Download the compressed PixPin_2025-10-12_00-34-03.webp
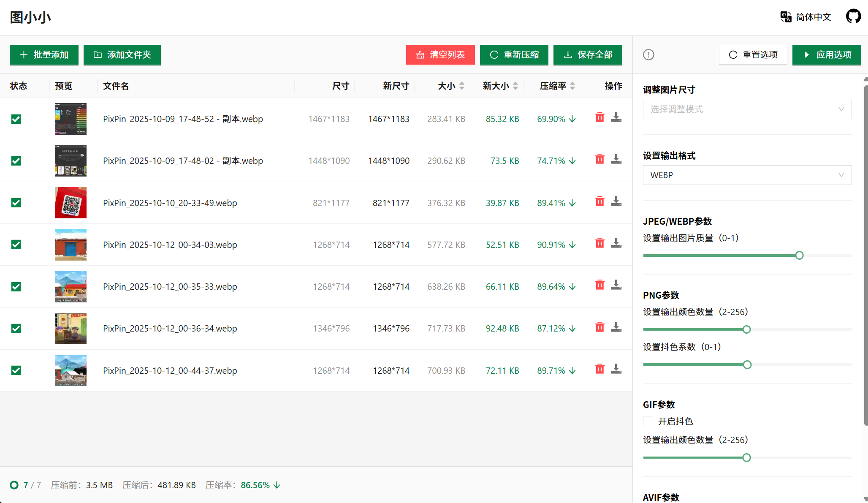Screen dimensions: 868x503 [x=616, y=243]
